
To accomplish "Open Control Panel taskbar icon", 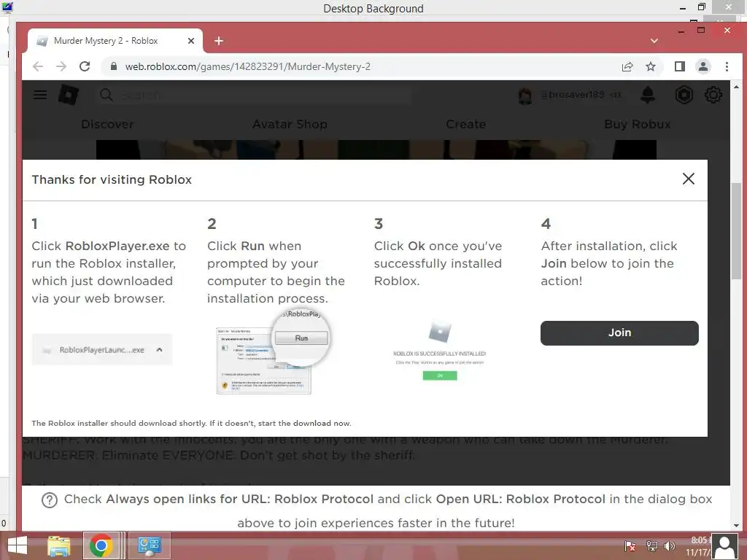I will (x=149, y=545).
